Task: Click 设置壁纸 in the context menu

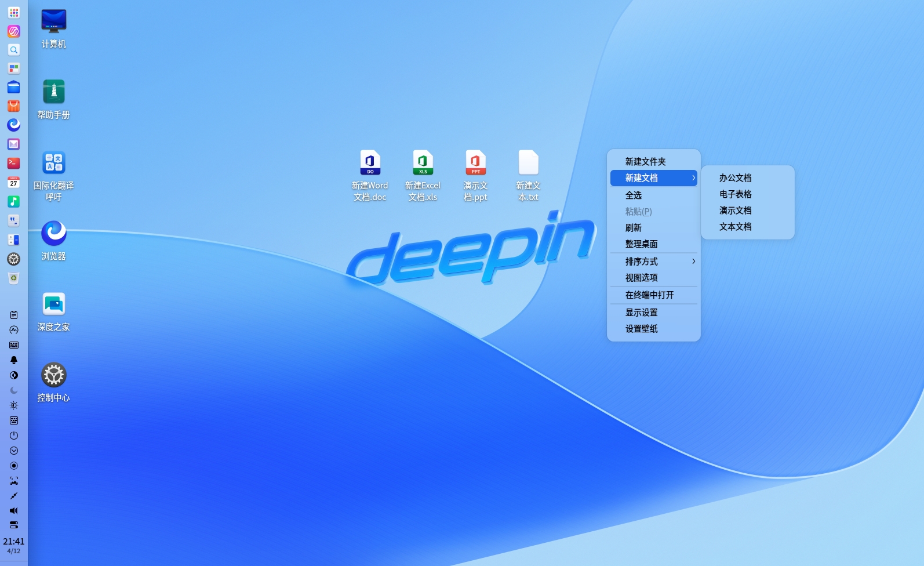Action: pyautogui.click(x=654, y=329)
